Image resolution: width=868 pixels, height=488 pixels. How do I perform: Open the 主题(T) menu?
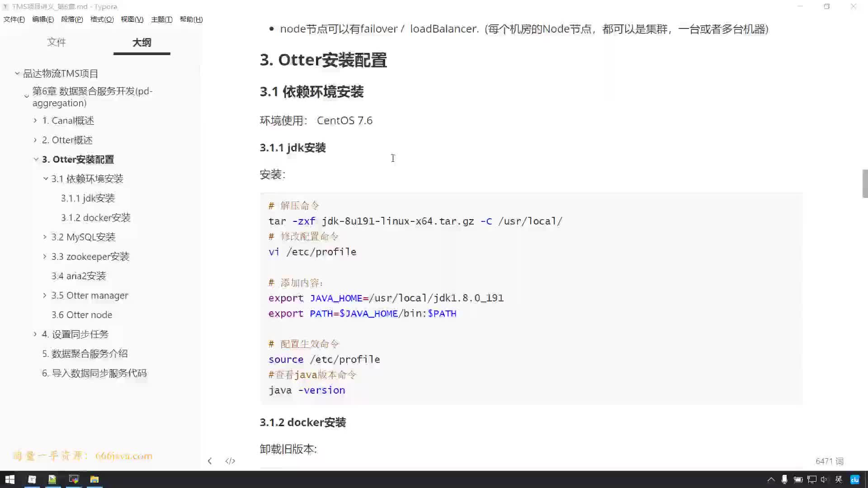click(161, 19)
